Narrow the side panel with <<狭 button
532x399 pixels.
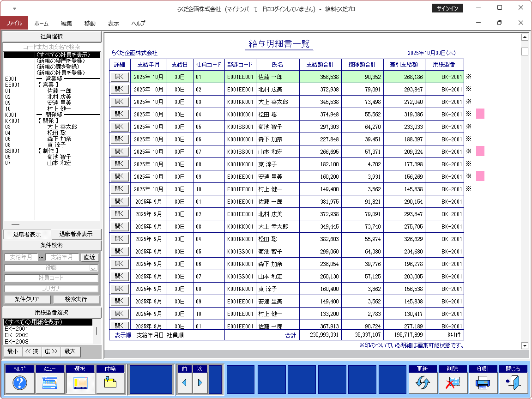pyautogui.click(x=32, y=351)
